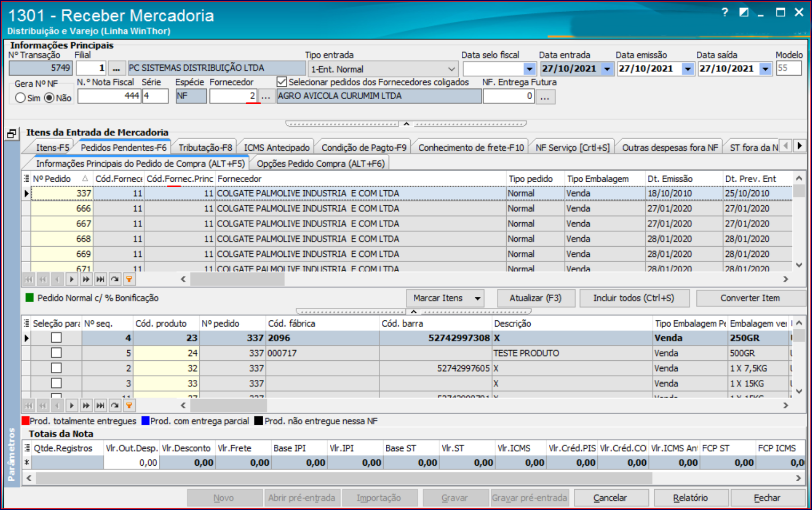Switch to Tributação-F8 tab
Screen dimensions: 812x510
click(x=205, y=148)
